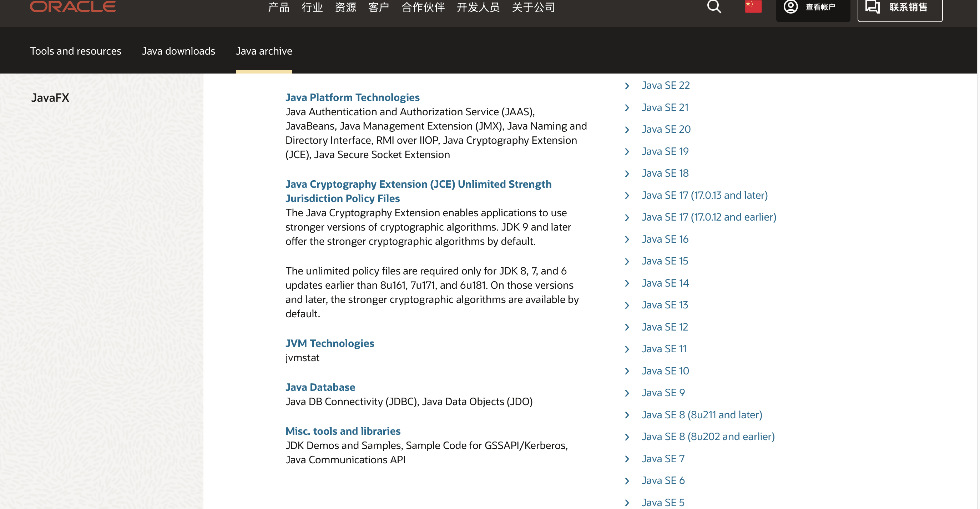Click chevron beside Java SE 18
This screenshot has width=980, height=509.
point(627,174)
